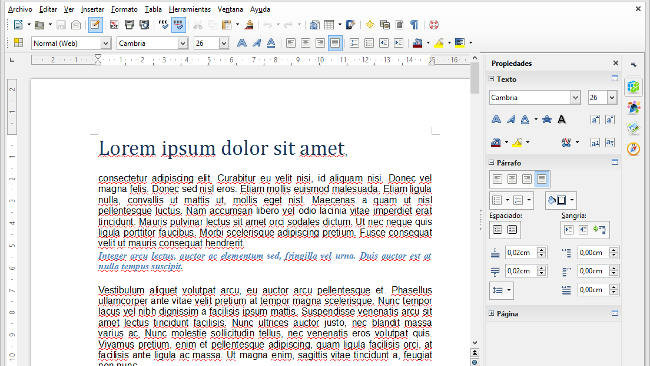Align text left in the formatting toolbar

(x=291, y=43)
